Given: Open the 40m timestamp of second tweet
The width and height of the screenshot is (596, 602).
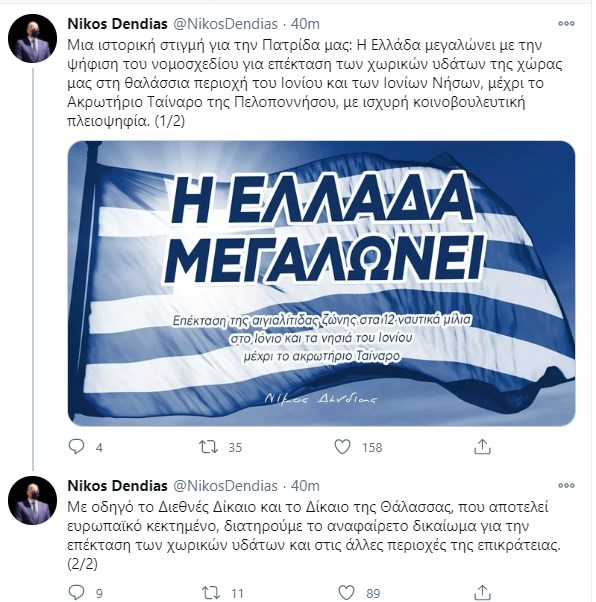Looking at the screenshot, I should coord(305,486).
